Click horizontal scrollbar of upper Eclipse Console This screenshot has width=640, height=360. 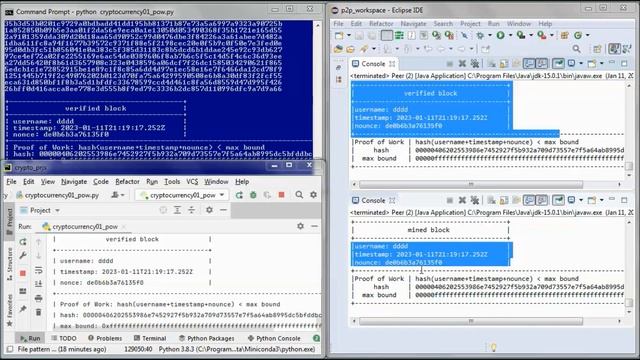coord(471,184)
